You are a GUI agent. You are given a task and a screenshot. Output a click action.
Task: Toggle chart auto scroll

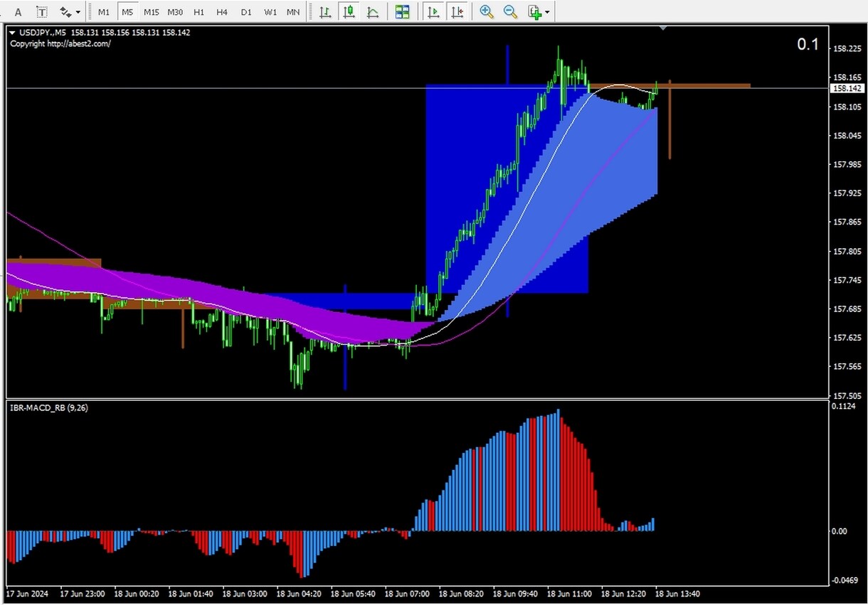433,12
